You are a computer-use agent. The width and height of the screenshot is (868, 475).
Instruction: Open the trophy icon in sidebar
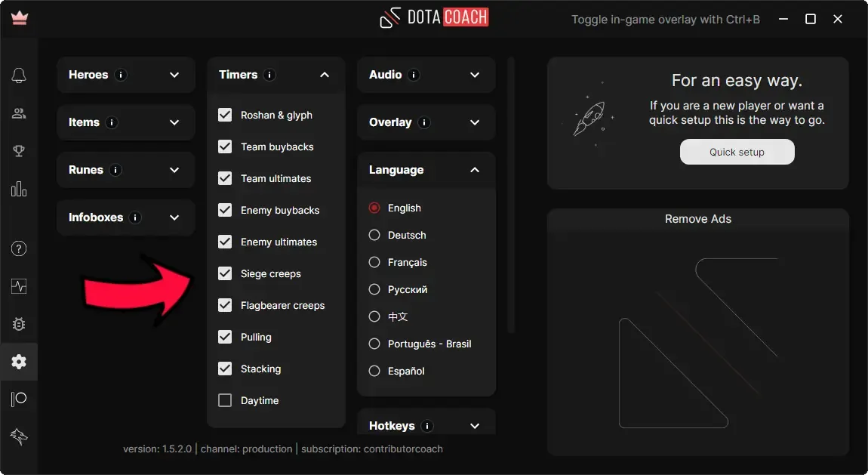[19, 151]
